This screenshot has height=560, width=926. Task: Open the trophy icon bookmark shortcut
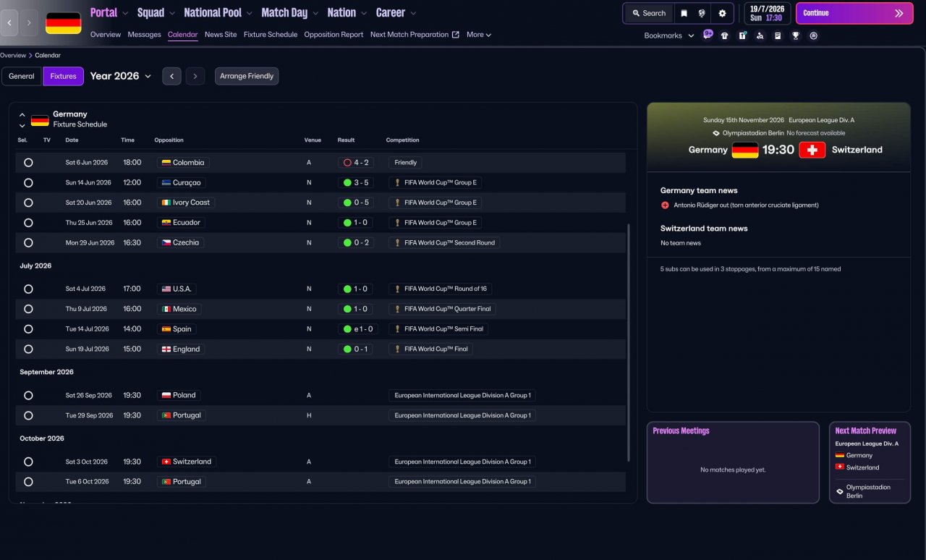click(x=796, y=35)
